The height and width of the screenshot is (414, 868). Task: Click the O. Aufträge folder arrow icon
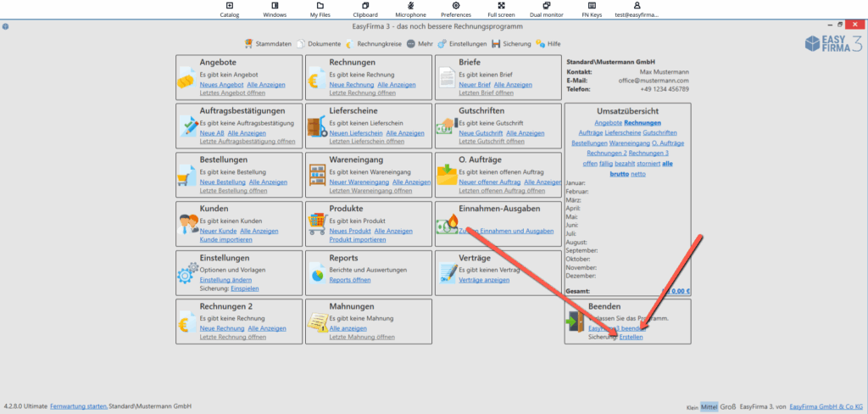pos(447,175)
